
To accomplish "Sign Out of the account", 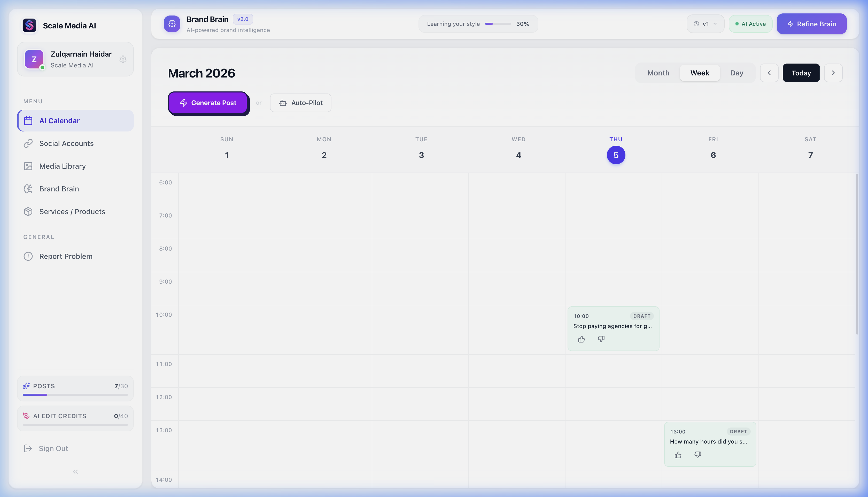I will tap(53, 448).
